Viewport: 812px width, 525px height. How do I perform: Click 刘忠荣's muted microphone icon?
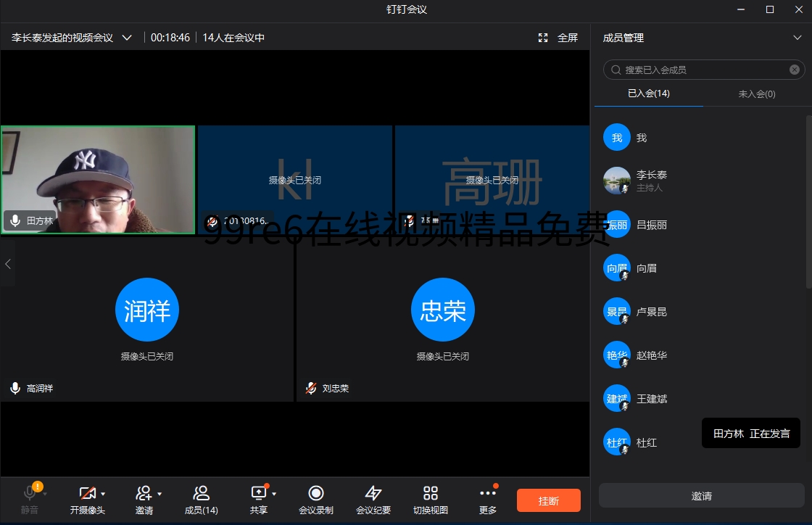tap(311, 389)
